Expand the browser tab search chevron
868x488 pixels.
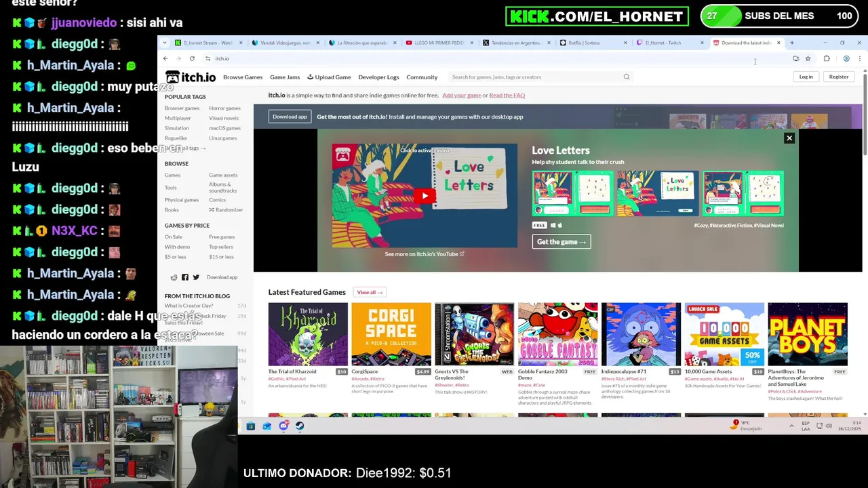(x=164, y=43)
